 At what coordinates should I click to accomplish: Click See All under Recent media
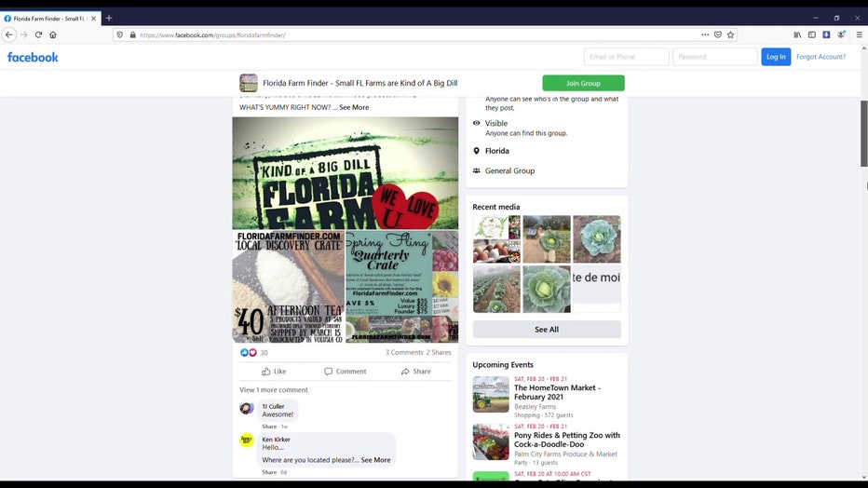[547, 329]
